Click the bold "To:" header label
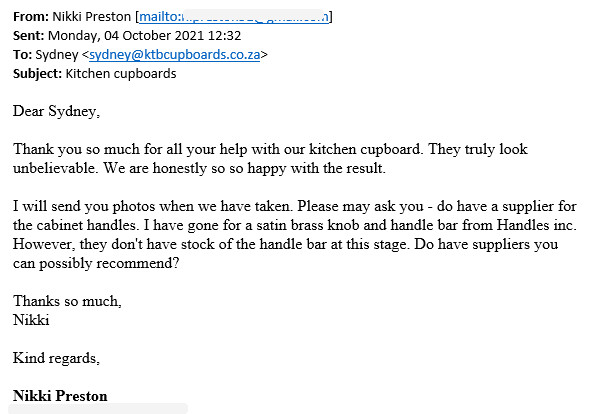Viewport: 590px width, 414px height. coord(23,55)
